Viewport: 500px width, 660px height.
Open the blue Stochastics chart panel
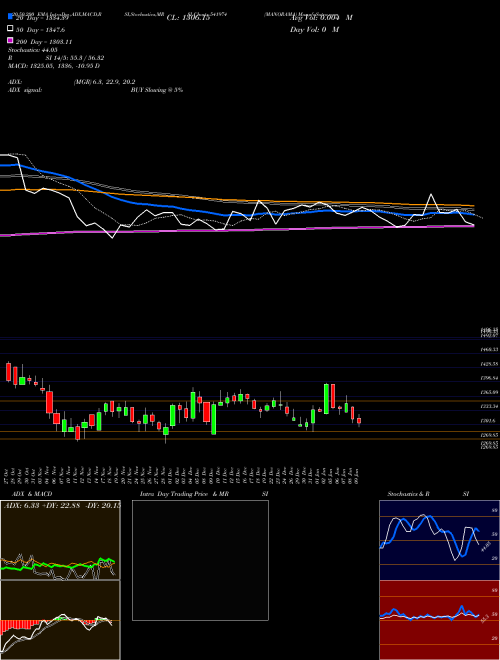point(439,540)
